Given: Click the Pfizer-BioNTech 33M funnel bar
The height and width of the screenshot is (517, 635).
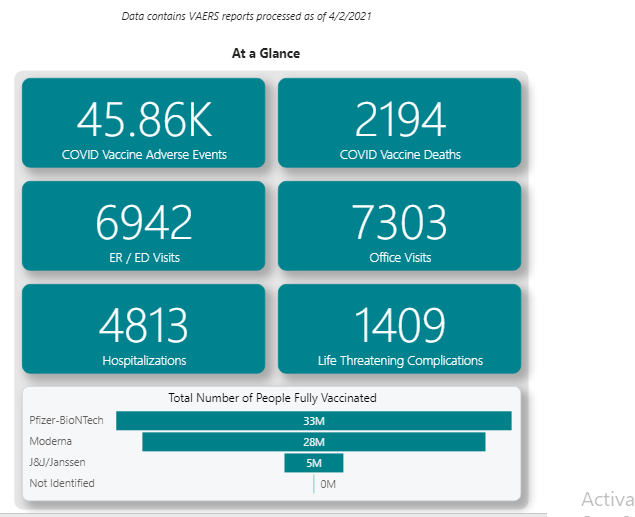Looking at the screenshot, I should 314,421.
